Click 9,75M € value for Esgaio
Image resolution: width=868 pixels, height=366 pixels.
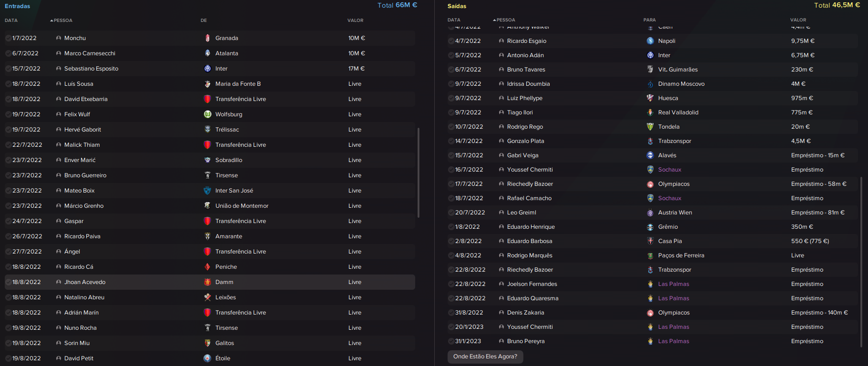(803, 41)
